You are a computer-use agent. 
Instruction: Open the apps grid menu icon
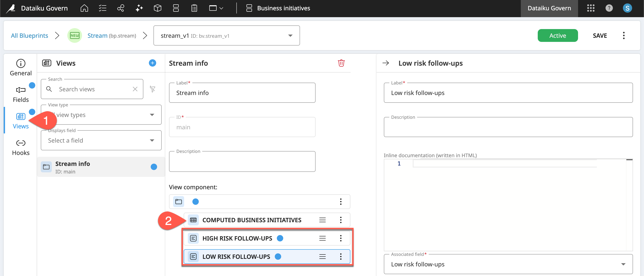(x=590, y=8)
